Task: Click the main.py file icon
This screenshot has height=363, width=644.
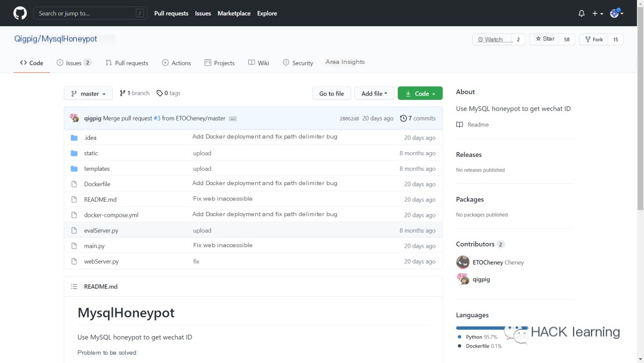Action: tap(74, 246)
